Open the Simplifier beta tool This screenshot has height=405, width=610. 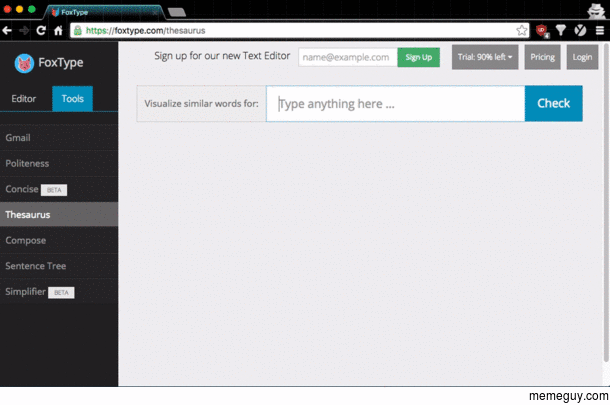click(x=59, y=292)
